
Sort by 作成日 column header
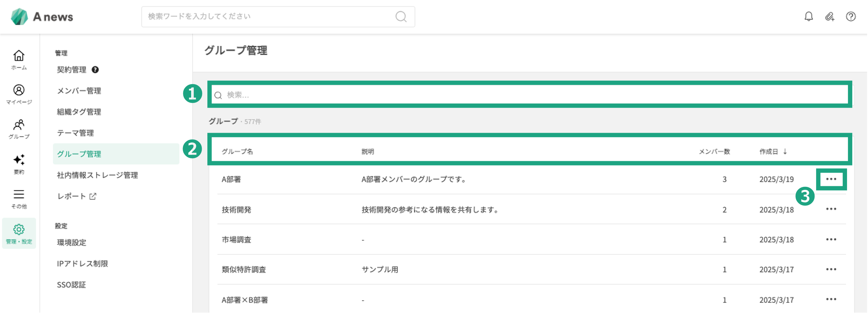click(772, 152)
